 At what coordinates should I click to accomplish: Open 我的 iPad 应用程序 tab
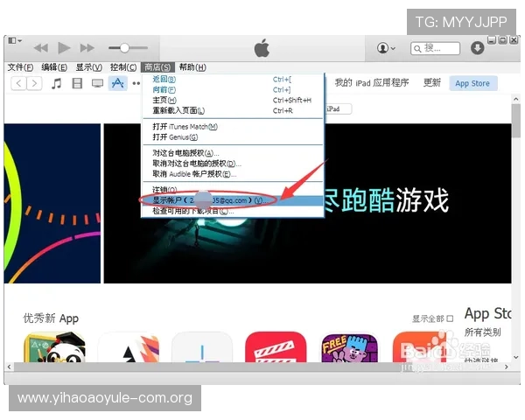point(372,83)
